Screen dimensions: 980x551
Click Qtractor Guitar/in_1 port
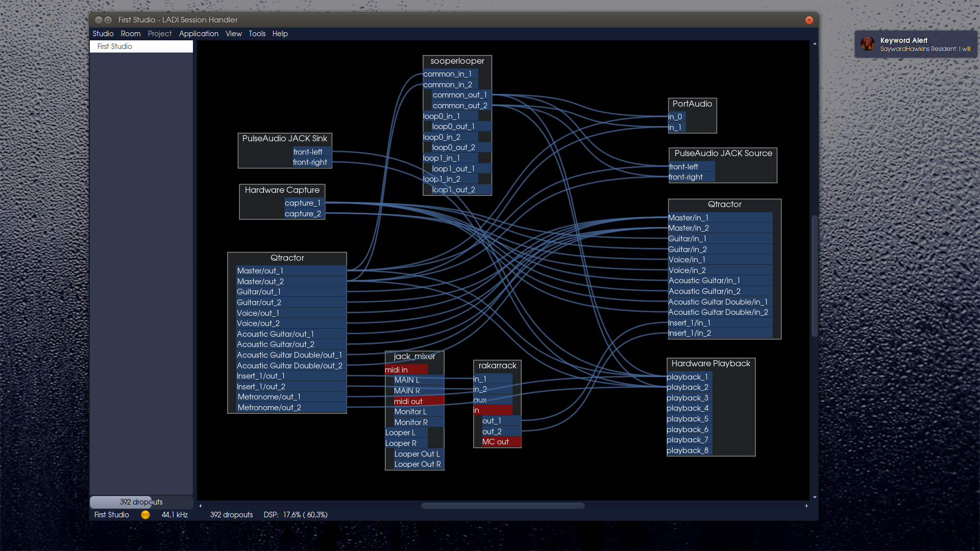click(x=720, y=239)
